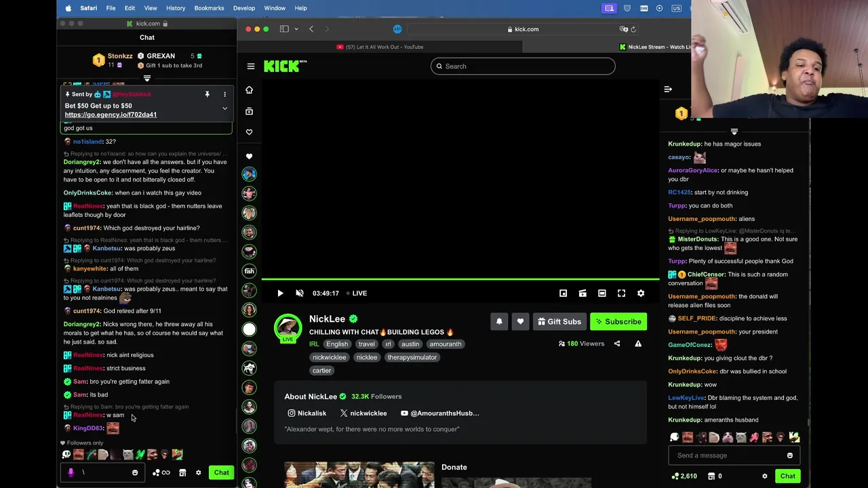This screenshot has width=868, height=488.
Task: Collapse the main chat leaderboard arrow
Action: click(734, 131)
